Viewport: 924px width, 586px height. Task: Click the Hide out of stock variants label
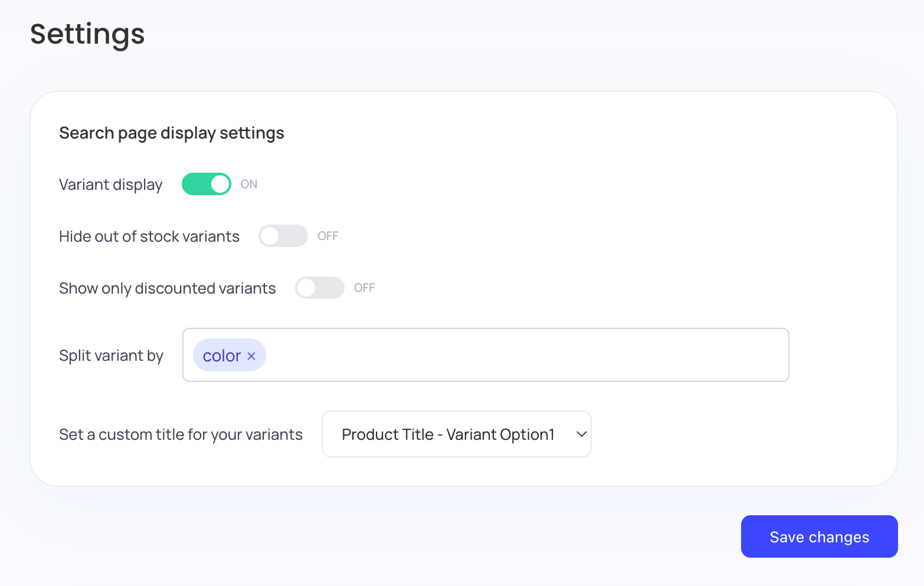click(x=149, y=236)
